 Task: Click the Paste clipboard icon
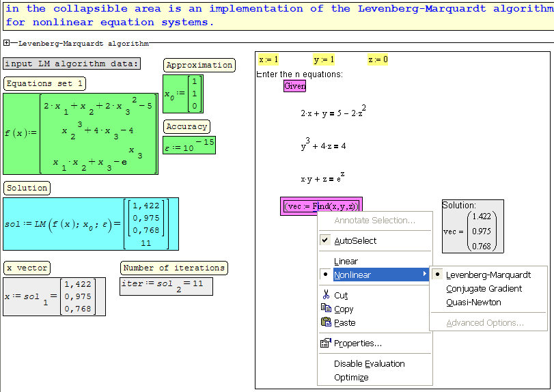[325, 322]
